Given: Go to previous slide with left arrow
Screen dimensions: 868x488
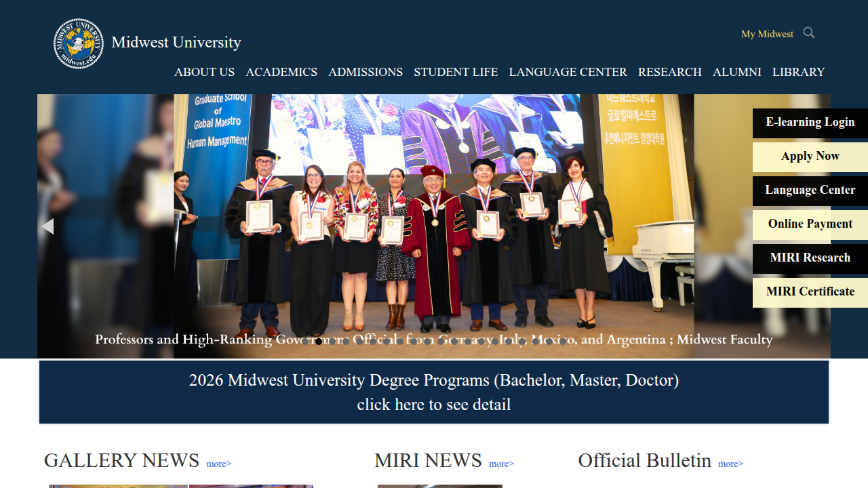Looking at the screenshot, I should tap(47, 226).
